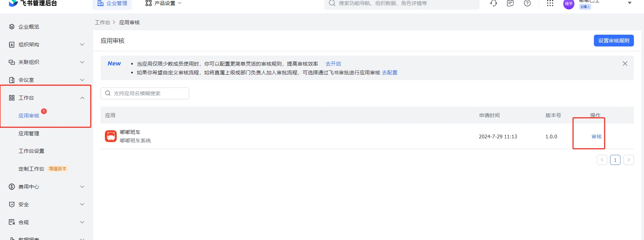Click the 1.0.0 version cell
Image resolution: width=644 pixels, height=240 pixels.
pyautogui.click(x=551, y=136)
